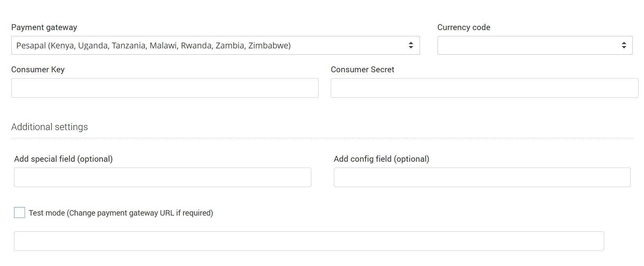
Task: Click the up-down arrows icon in Payment gateway select
Action: (x=411, y=45)
